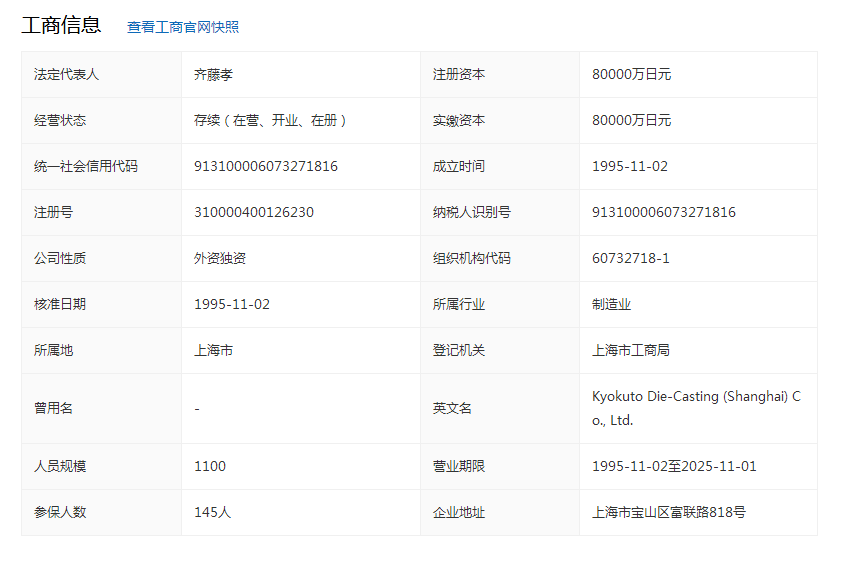This screenshot has width=841, height=562.
Task: Click the 所属行业 label
Action: point(459,305)
